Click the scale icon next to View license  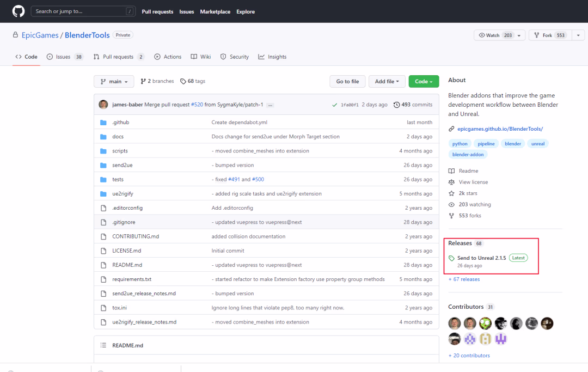coord(451,182)
